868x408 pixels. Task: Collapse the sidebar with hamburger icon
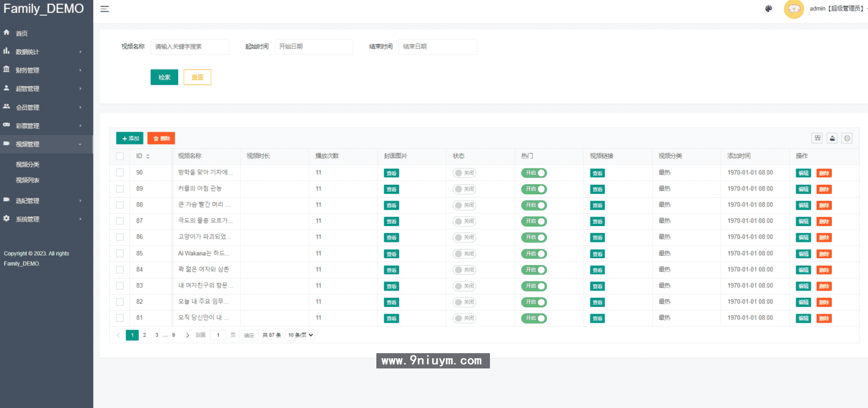(x=105, y=9)
